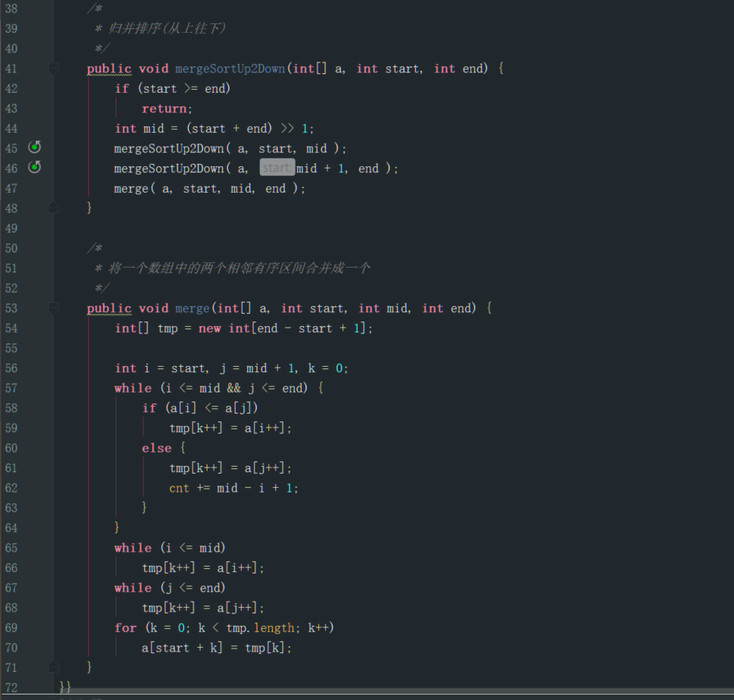Click the mergeSortUp2Down method name in its declaration
The width and height of the screenshot is (734, 700).
(230, 69)
